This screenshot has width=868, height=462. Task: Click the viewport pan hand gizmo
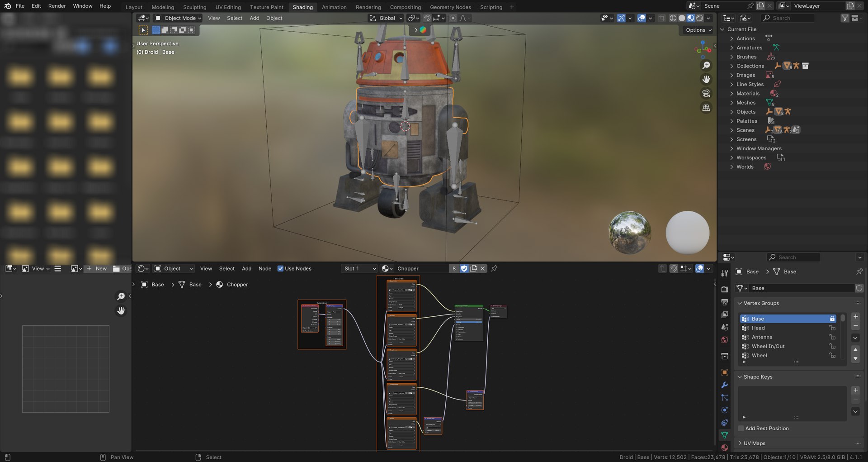(x=706, y=80)
